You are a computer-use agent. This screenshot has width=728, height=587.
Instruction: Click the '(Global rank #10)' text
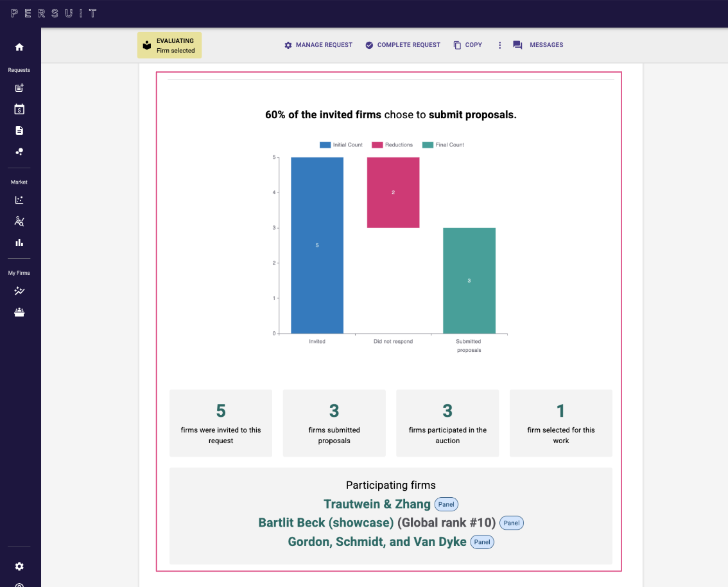[447, 523]
